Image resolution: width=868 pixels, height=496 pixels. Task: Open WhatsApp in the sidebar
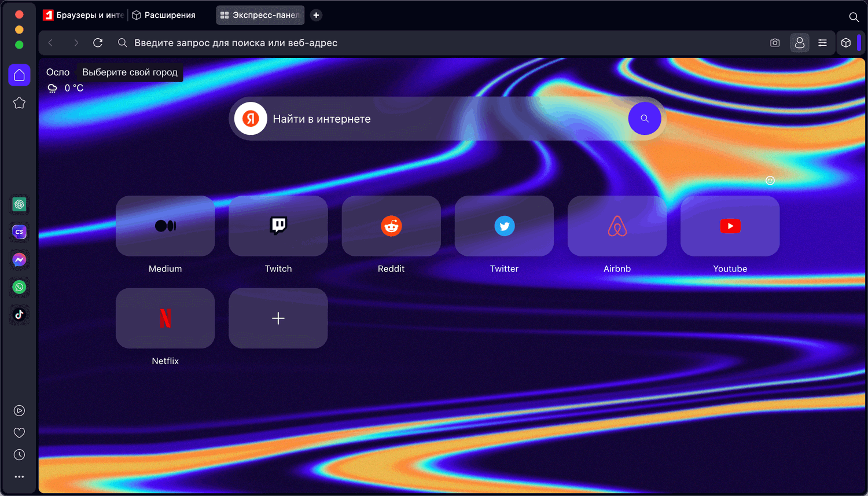[x=19, y=287]
